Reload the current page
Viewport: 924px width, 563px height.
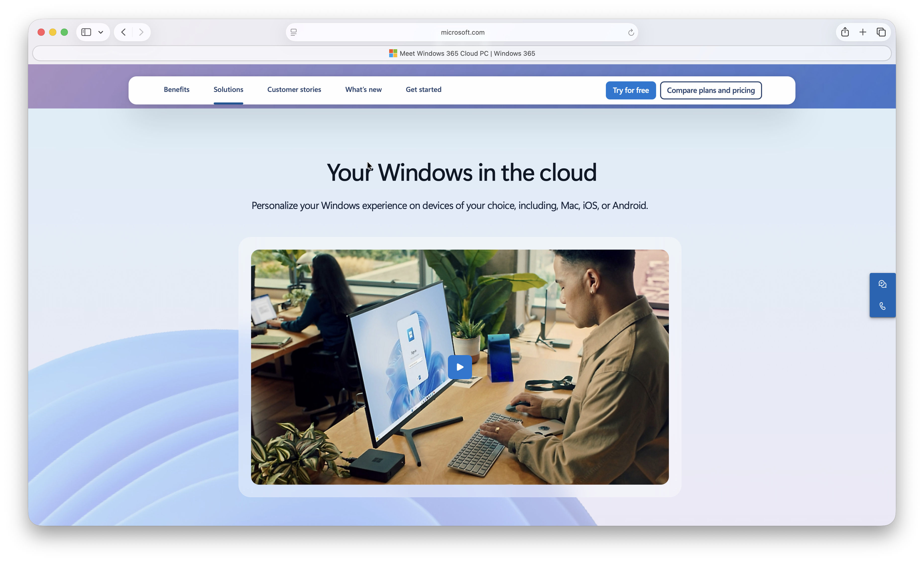[631, 33]
